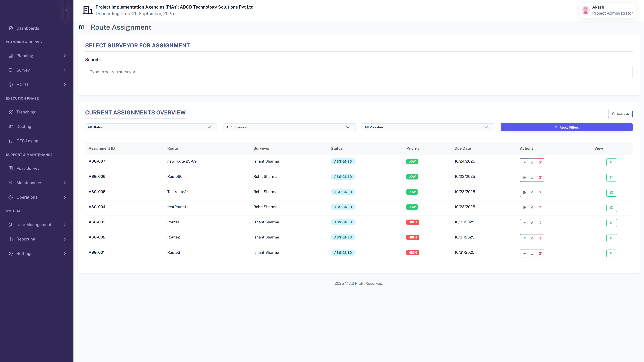Click the Refresh button
This screenshot has width=644, height=362.
(620, 114)
